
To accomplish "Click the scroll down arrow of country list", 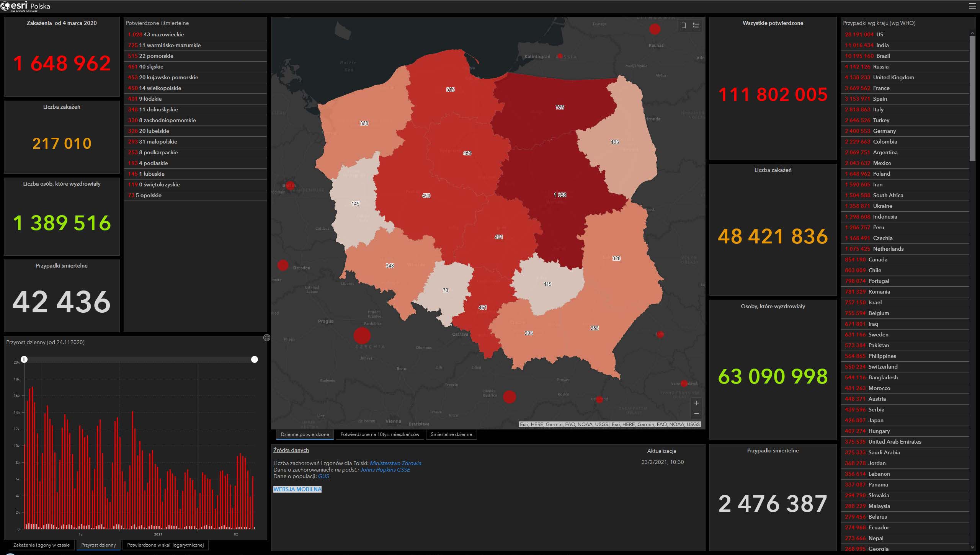I will pos(972,547).
